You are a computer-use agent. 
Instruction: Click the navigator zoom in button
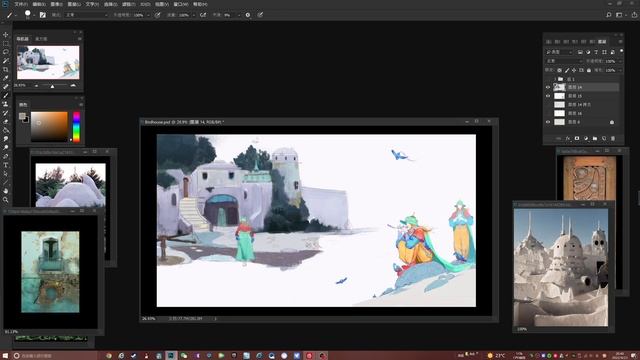pos(73,85)
